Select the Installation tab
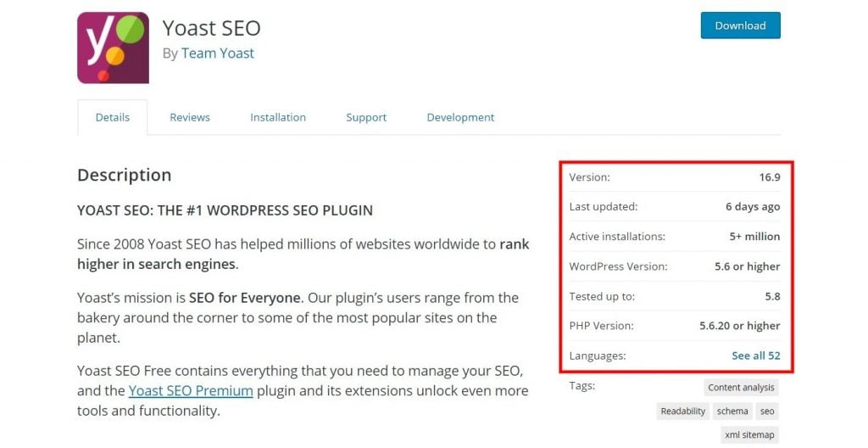 (x=278, y=117)
